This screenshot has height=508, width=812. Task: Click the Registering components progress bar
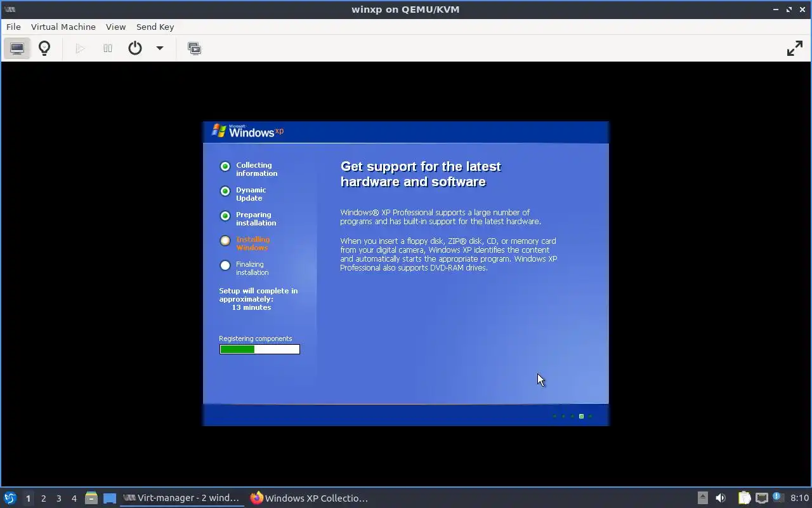(259, 349)
